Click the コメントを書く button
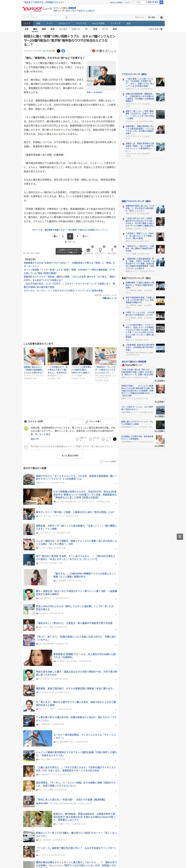Viewport: 186px width, 868px height. pos(93,422)
